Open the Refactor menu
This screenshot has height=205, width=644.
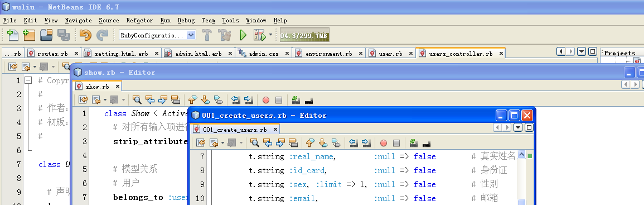click(x=139, y=20)
